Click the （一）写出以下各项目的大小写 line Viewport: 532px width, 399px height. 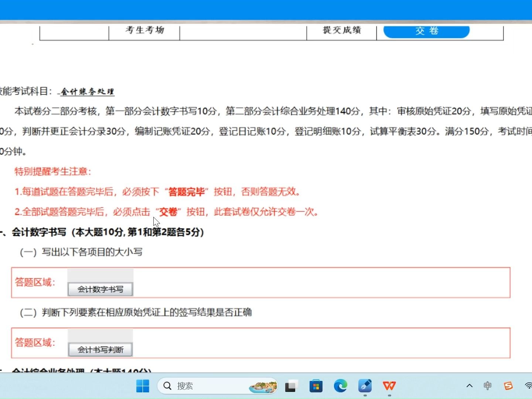click(81, 252)
